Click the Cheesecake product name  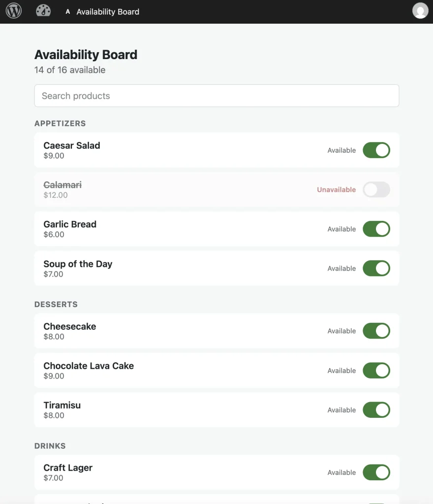pos(70,326)
